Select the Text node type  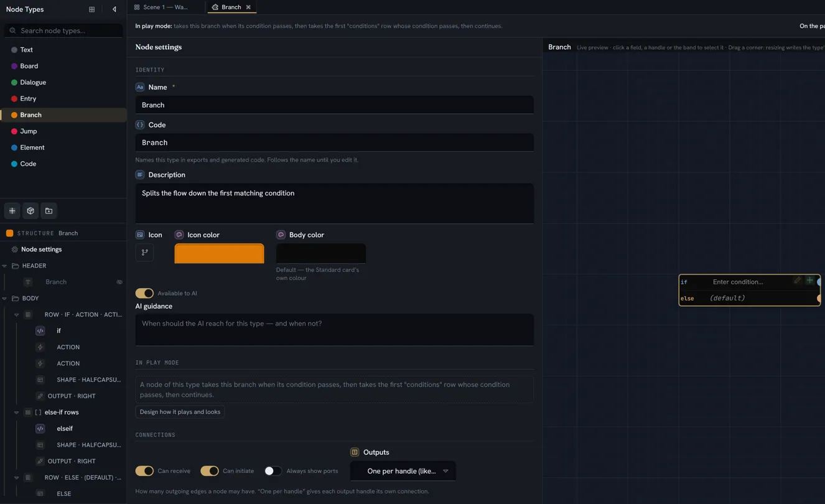63,50
